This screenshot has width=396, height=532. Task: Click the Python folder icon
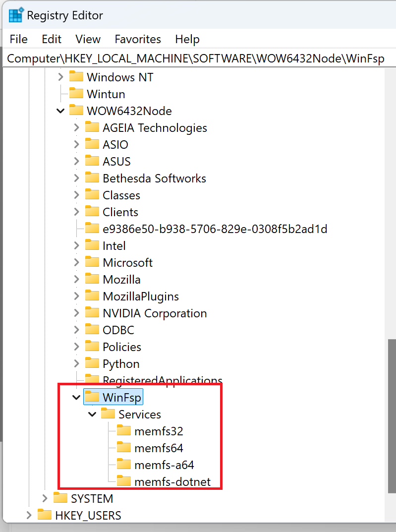[92, 363]
